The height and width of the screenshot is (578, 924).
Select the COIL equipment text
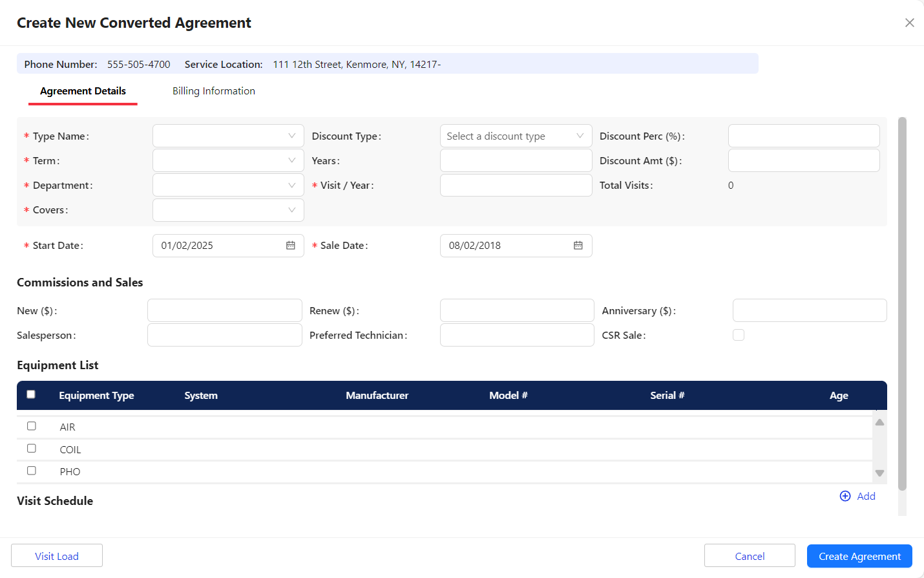point(70,449)
